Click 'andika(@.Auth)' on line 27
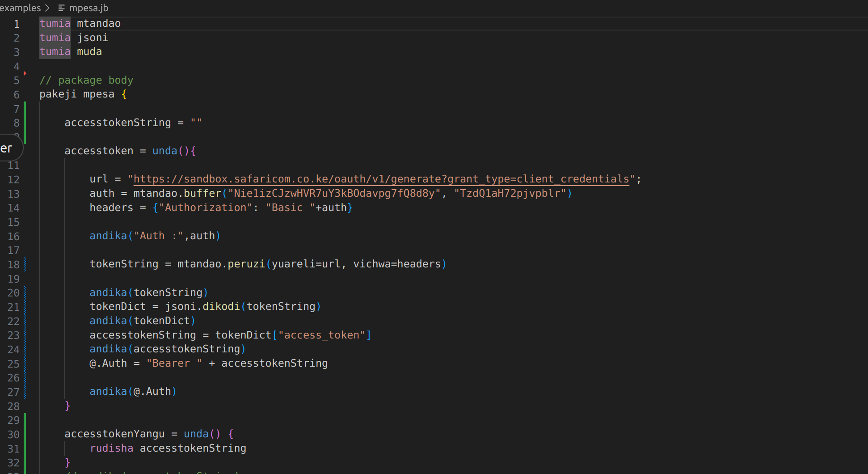Image resolution: width=868 pixels, height=474 pixels. 133,391
